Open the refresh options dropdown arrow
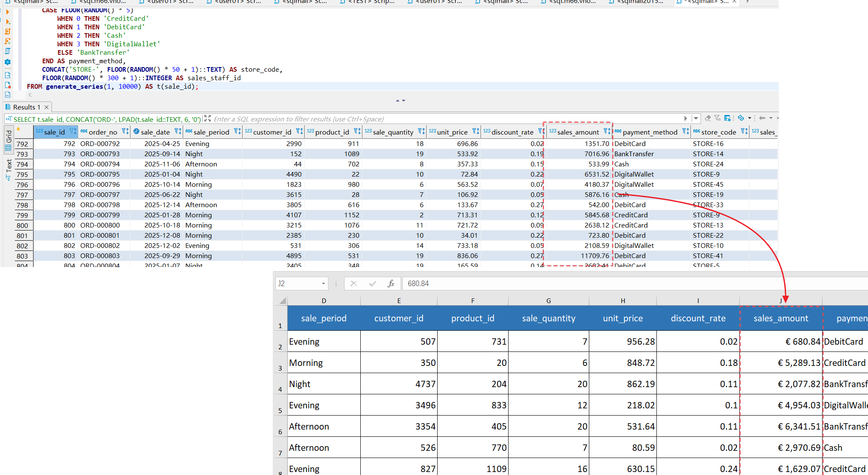868x475 pixels. [x=749, y=118]
